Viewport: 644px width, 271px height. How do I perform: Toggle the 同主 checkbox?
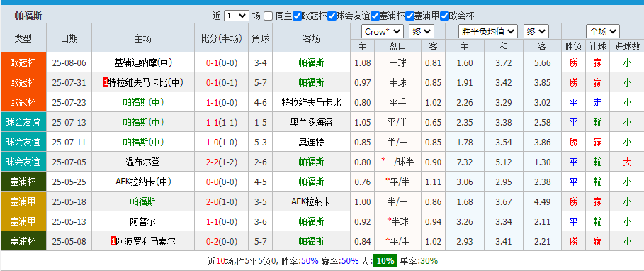269,16
